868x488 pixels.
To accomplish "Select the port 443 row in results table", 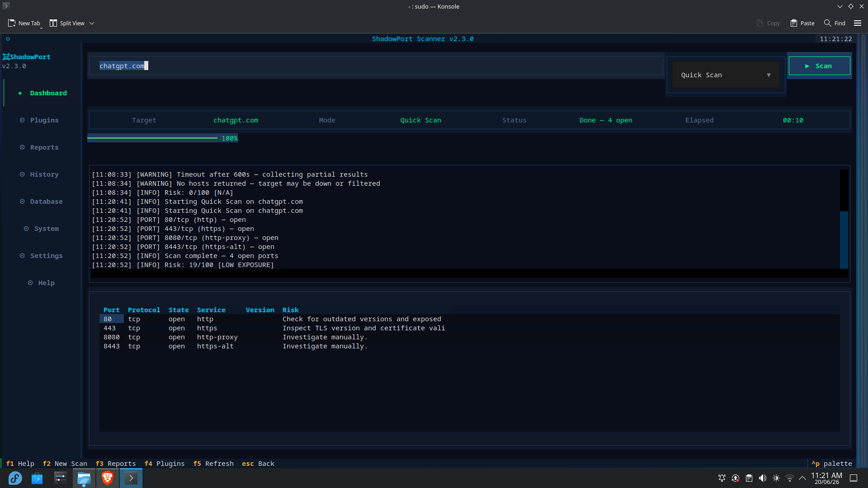I will tap(470, 328).
